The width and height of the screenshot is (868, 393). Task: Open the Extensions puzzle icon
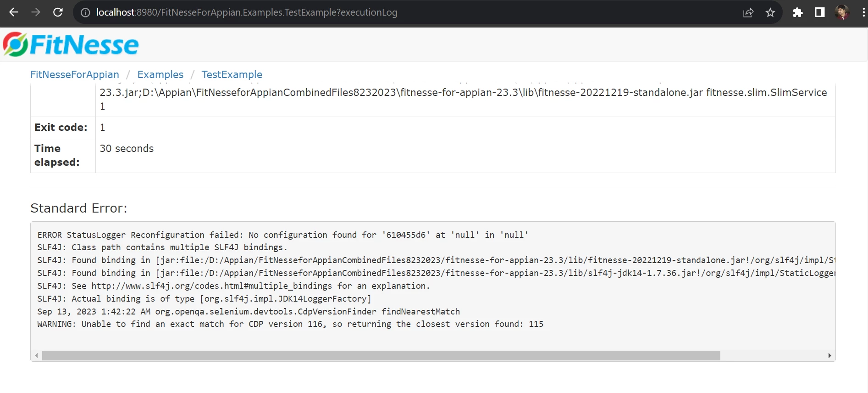pyautogui.click(x=798, y=12)
